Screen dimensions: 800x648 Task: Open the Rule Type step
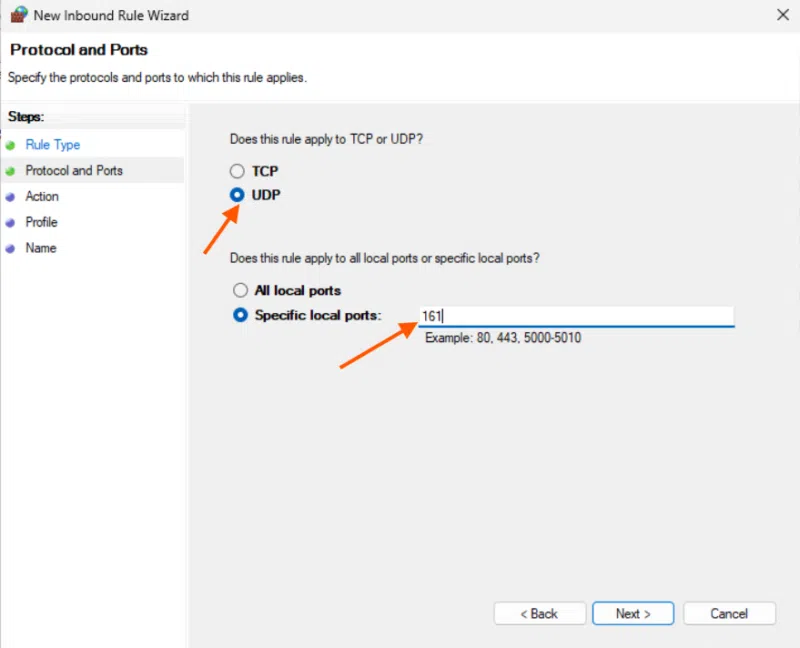click(x=52, y=144)
